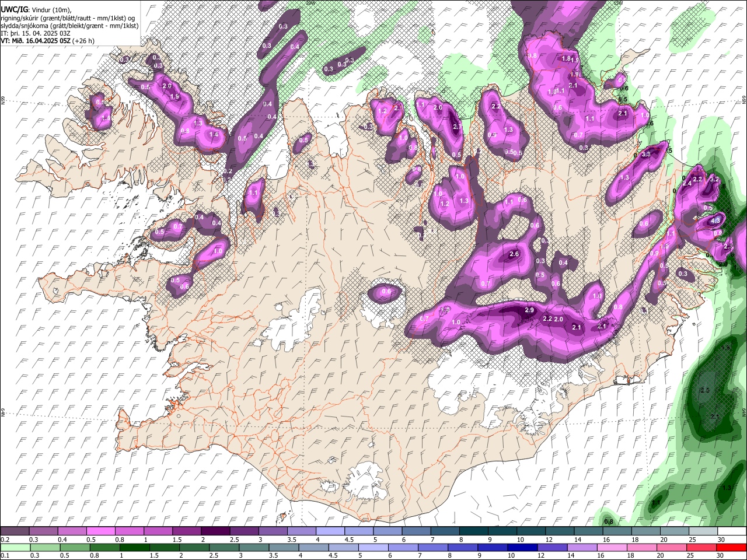Click the upper-legend swatch between 3 and 3.5
The height and width of the screenshot is (560, 747).
pos(272,531)
